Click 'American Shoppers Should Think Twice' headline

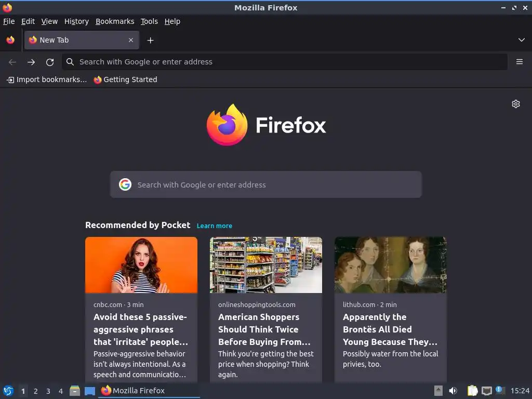click(x=264, y=329)
